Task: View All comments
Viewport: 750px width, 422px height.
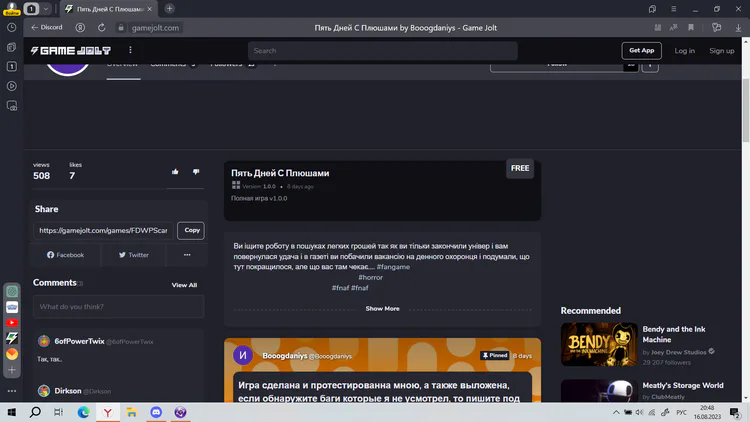Action: pos(184,285)
